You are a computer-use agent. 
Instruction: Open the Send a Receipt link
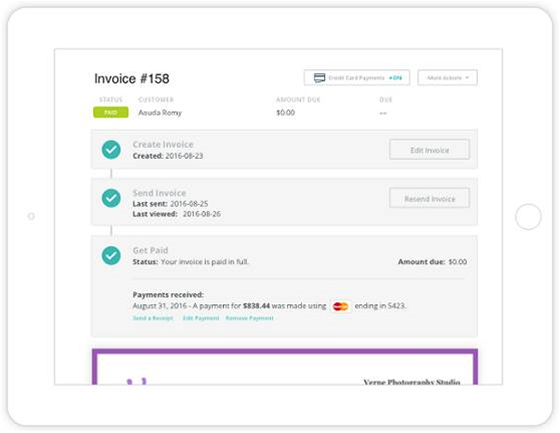153,318
